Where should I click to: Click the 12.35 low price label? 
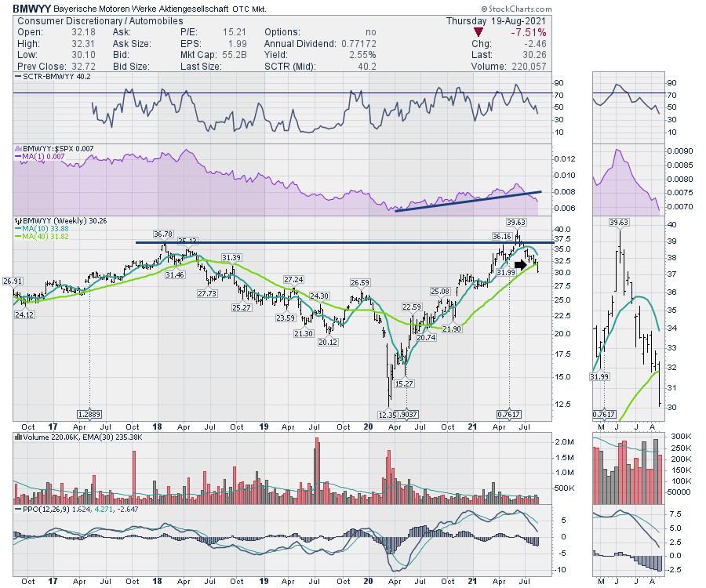click(x=388, y=415)
